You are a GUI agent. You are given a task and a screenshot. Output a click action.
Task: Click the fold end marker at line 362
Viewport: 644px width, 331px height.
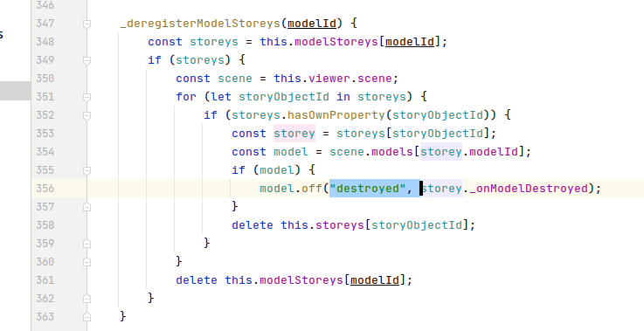click(x=87, y=299)
